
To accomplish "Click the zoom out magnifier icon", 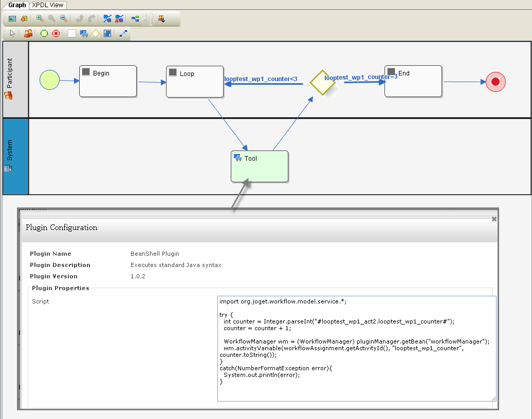I will [63, 18].
